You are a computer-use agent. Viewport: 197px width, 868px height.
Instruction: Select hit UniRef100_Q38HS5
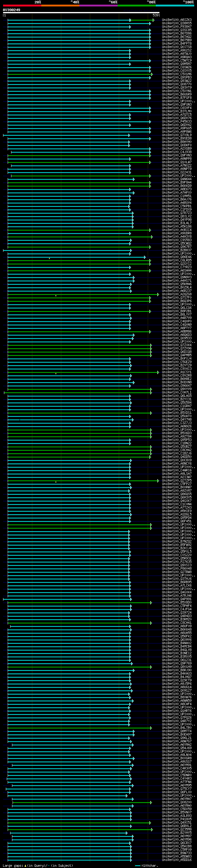[x=177, y=23]
